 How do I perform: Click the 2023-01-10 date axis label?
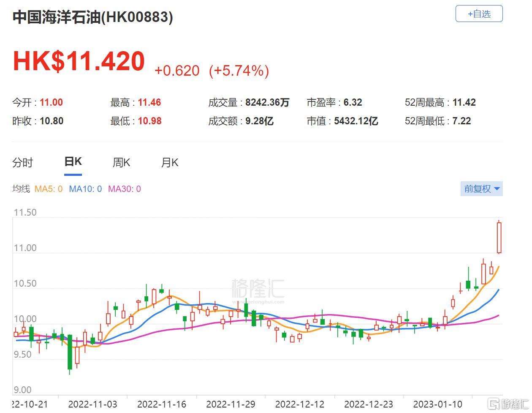pyautogui.click(x=438, y=404)
